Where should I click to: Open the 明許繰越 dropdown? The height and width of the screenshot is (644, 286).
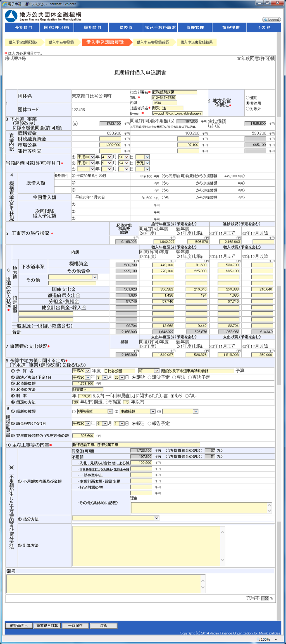(x=95, y=411)
